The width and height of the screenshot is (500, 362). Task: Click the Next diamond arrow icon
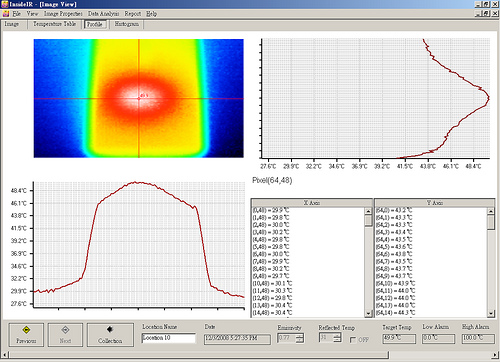click(x=65, y=330)
